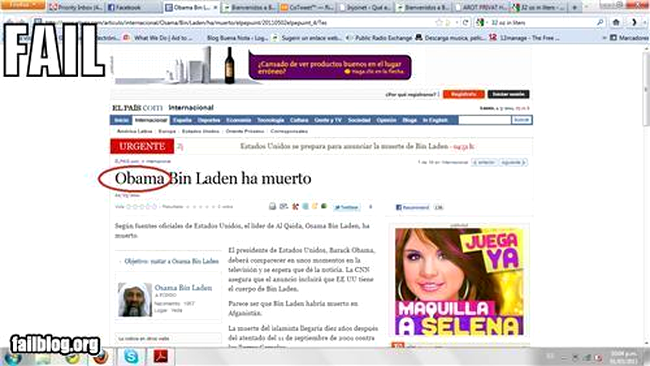This screenshot has height=366, width=650.
Task: Open the Deportes section
Action: coord(209,120)
